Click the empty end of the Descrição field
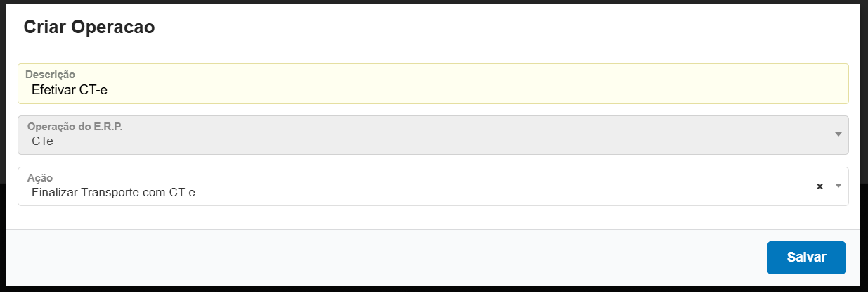868x292 pixels. (633, 89)
